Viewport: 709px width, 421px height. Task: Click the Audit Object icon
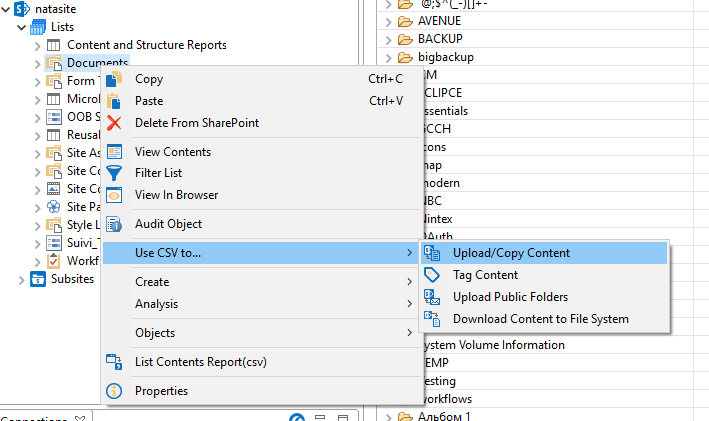[114, 224]
